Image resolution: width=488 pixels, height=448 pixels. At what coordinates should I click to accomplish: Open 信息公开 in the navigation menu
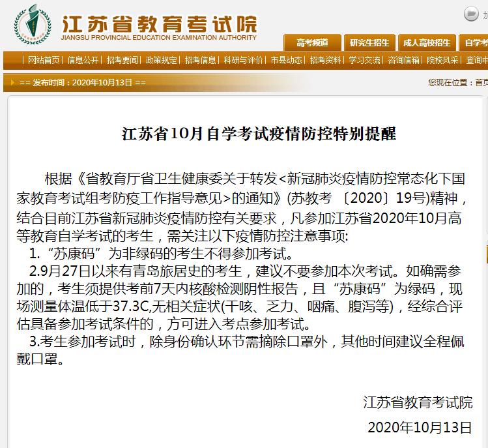(83, 60)
